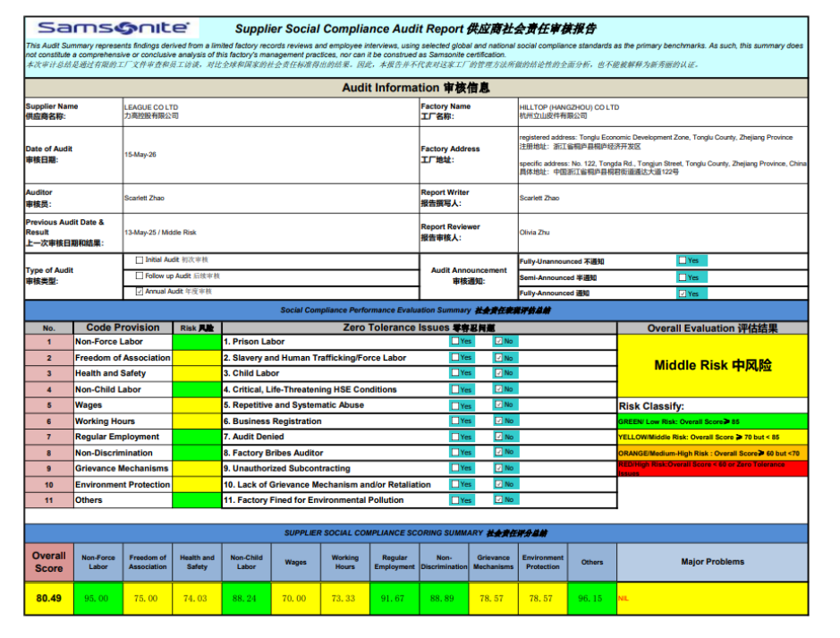Viewport: 840px width, 638px height.
Task: Click the Samsonite logo
Action: click(114, 28)
